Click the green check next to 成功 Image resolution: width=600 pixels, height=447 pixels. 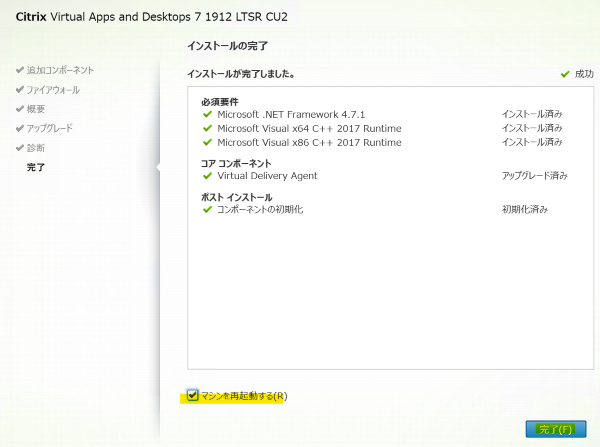pos(565,74)
